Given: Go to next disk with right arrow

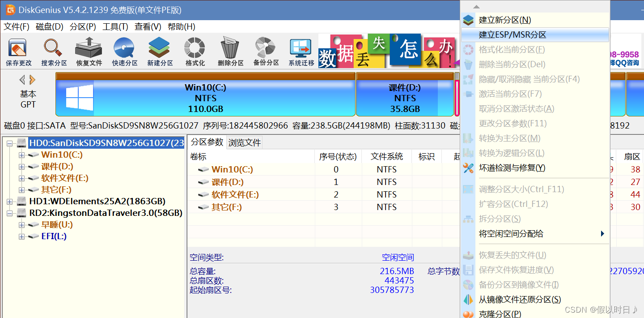Looking at the screenshot, I should click(x=32, y=80).
